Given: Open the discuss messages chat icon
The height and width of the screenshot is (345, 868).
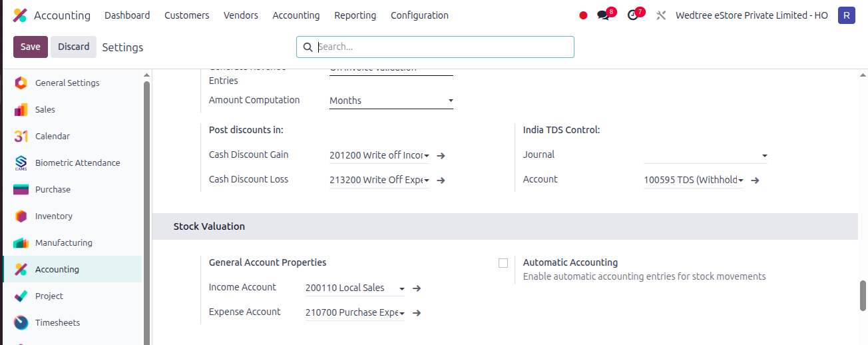Looking at the screenshot, I should coord(603,15).
